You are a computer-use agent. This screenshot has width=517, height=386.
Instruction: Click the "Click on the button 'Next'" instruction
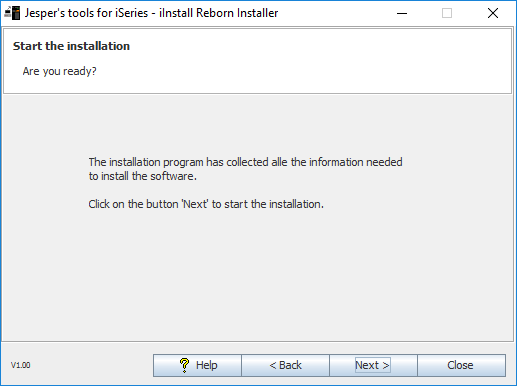206,204
